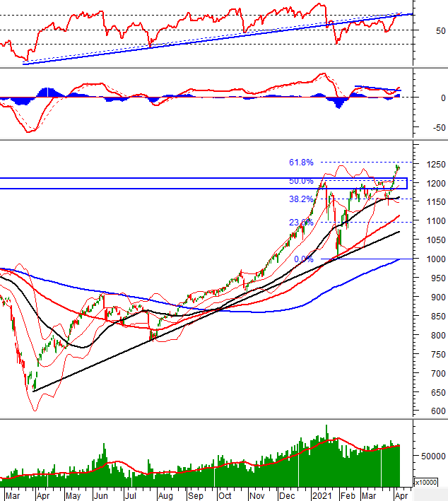
Task: Pick the 750 price axis value
Action: tap(438, 354)
